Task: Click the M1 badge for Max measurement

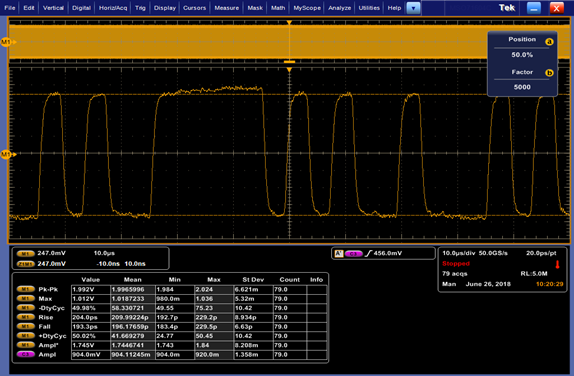Action: 26,299
